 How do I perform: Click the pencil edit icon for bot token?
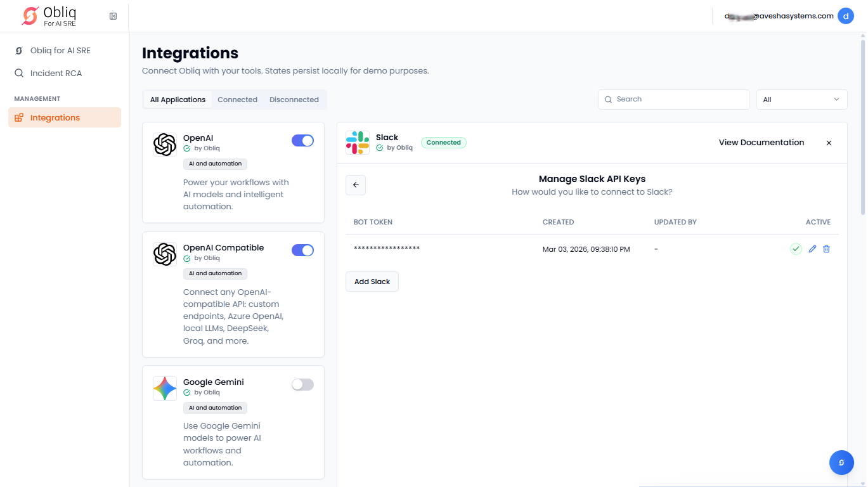tap(812, 249)
